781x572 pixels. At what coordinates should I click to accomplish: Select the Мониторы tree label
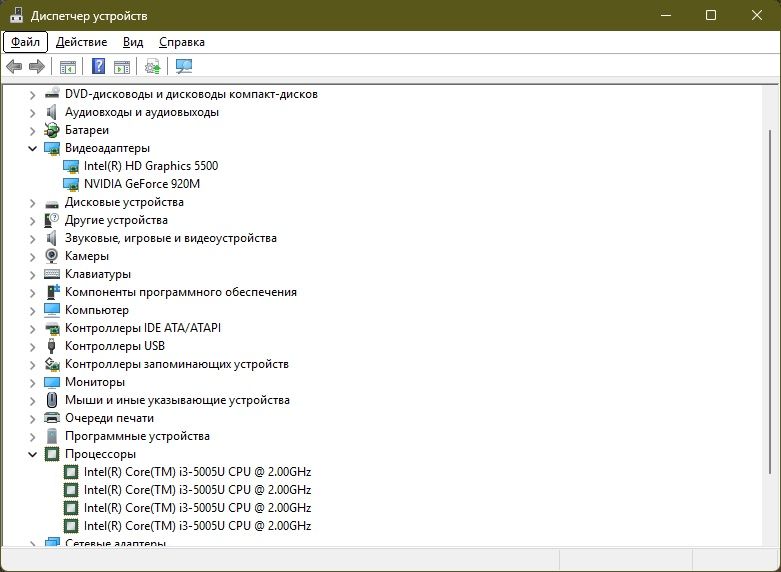coord(95,382)
